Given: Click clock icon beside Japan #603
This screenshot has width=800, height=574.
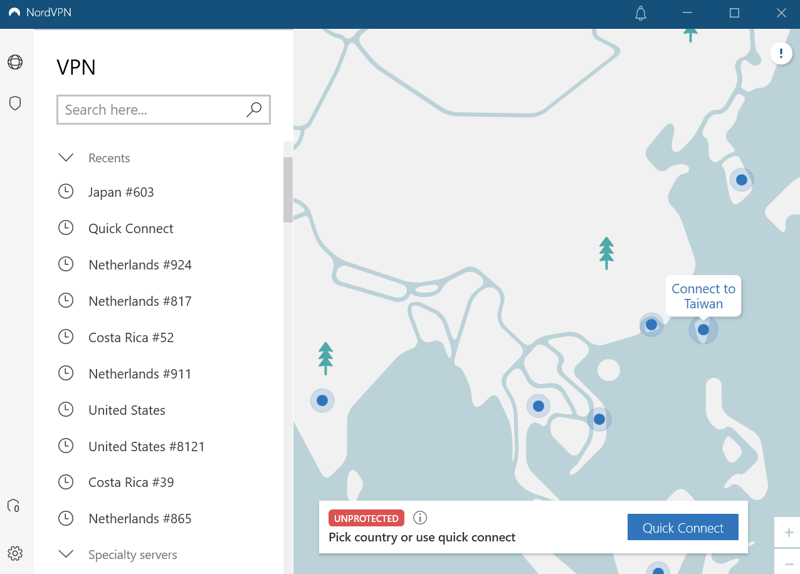Looking at the screenshot, I should point(66,192).
